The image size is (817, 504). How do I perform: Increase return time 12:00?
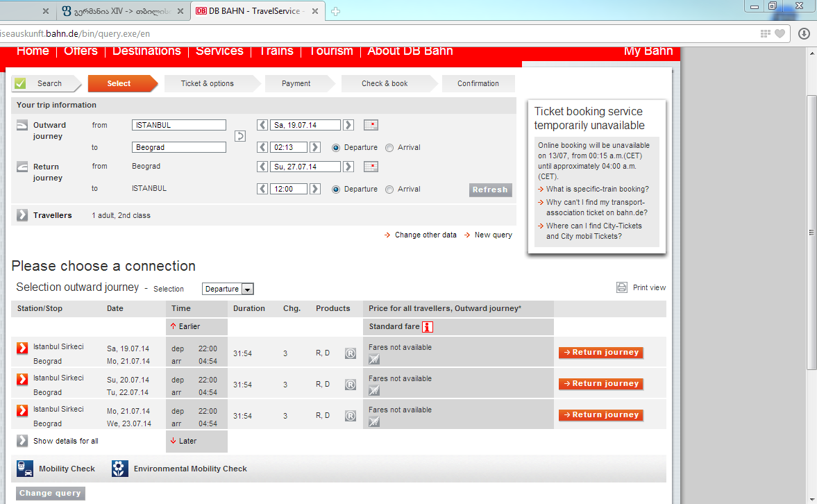pos(314,190)
